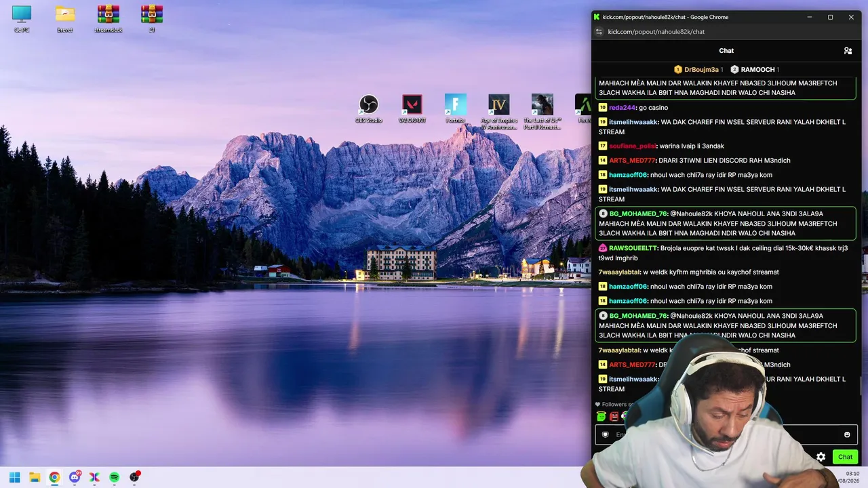
Task: Select the 21 archive on the desktop
Action: pos(152,19)
